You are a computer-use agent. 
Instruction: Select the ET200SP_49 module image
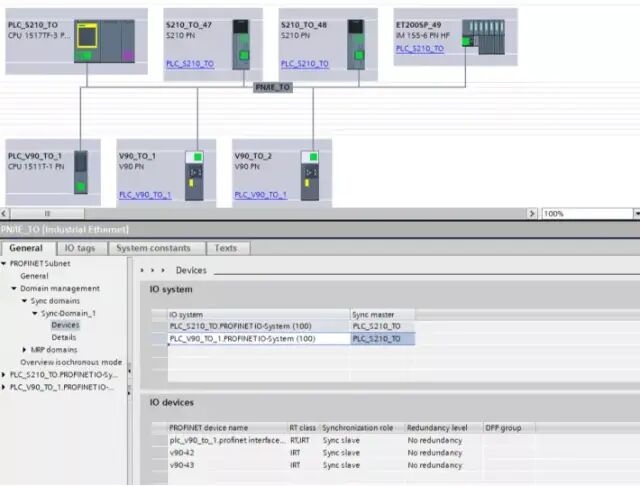coord(483,37)
